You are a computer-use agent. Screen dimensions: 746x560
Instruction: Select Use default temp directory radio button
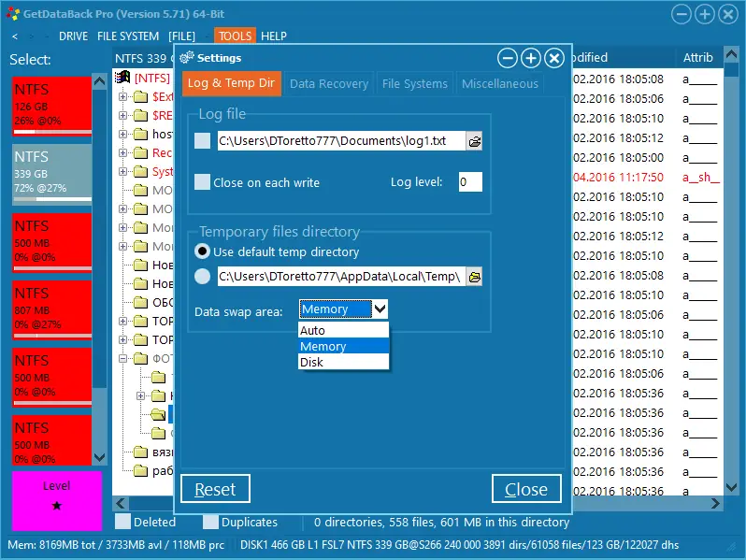(x=202, y=251)
